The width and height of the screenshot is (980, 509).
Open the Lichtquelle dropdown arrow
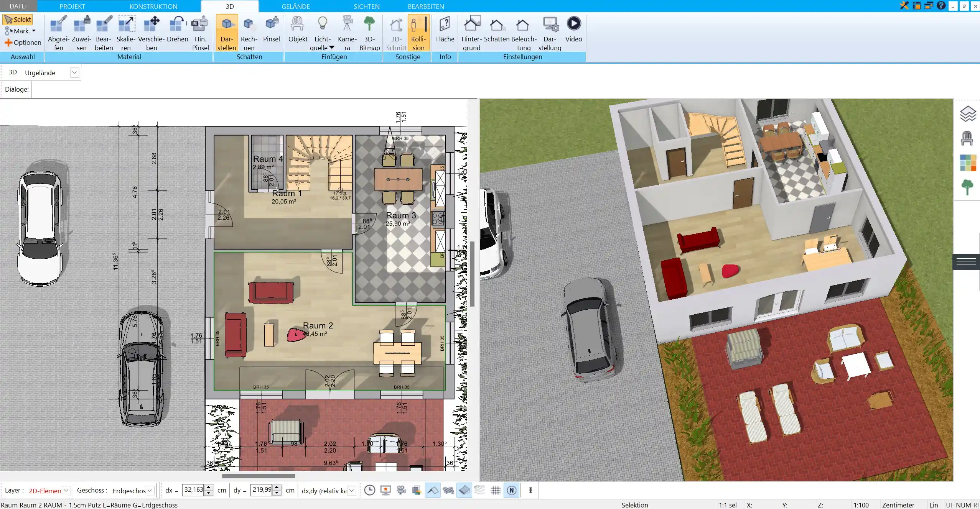pos(332,48)
